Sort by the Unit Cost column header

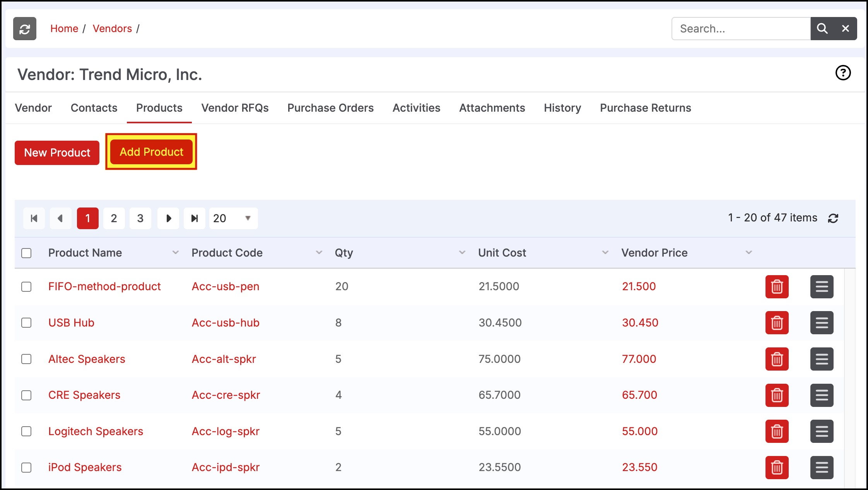[502, 253]
